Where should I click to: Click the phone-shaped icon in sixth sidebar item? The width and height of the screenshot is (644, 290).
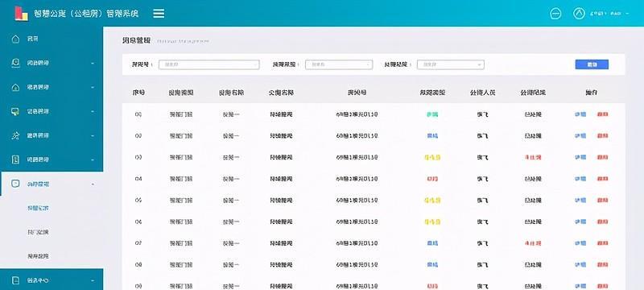[x=15, y=159]
